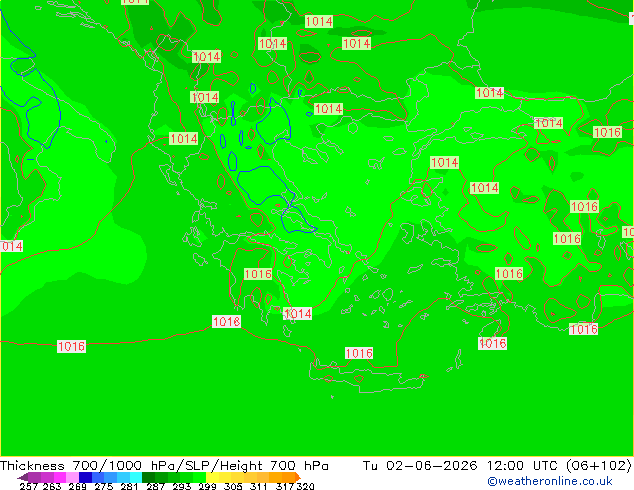The width and height of the screenshot is (634, 490).
Task: Click the 1016 isobar label above Crete
Action: [x=359, y=353]
